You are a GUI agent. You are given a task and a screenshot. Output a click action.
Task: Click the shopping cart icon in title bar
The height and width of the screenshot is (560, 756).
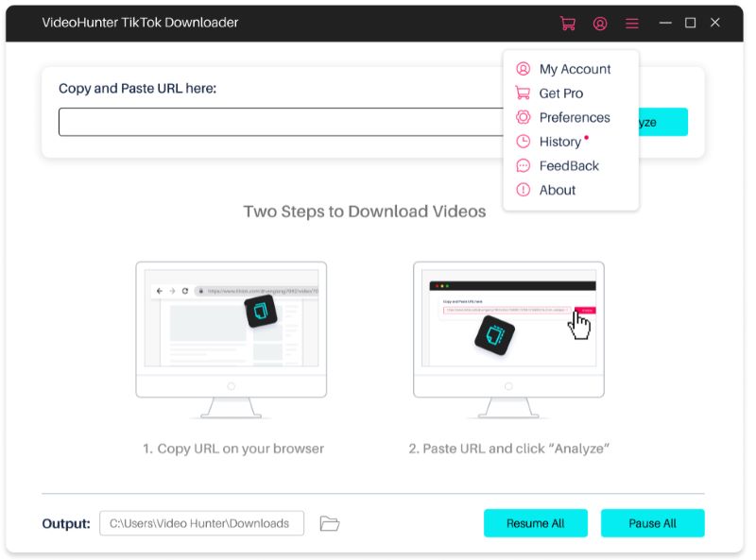coord(567,24)
